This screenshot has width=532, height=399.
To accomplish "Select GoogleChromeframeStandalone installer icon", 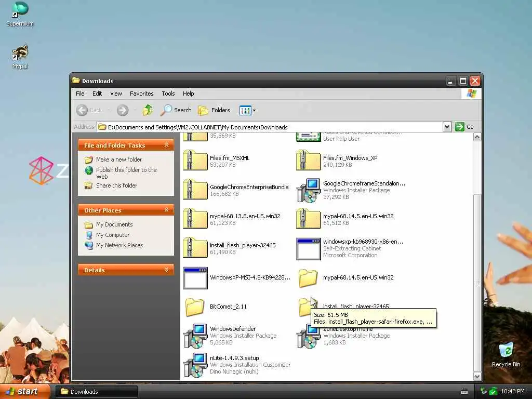I will [x=309, y=190].
